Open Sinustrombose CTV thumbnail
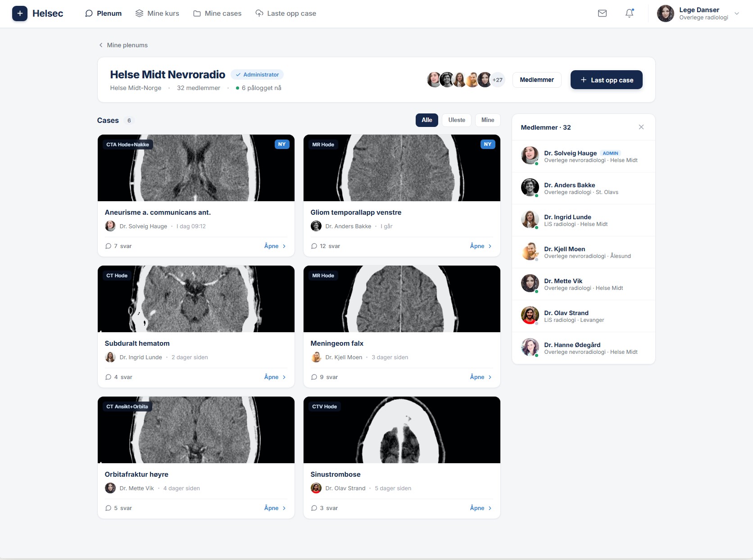This screenshot has width=753, height=560. coord(402,430)
